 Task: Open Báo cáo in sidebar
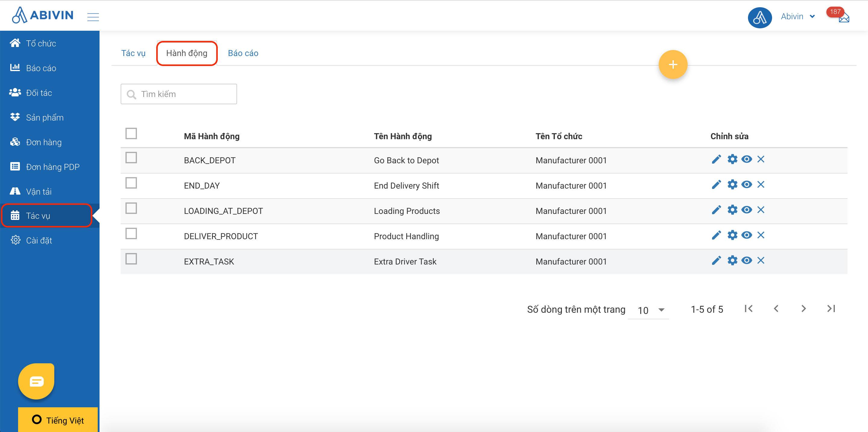[50, 68]
